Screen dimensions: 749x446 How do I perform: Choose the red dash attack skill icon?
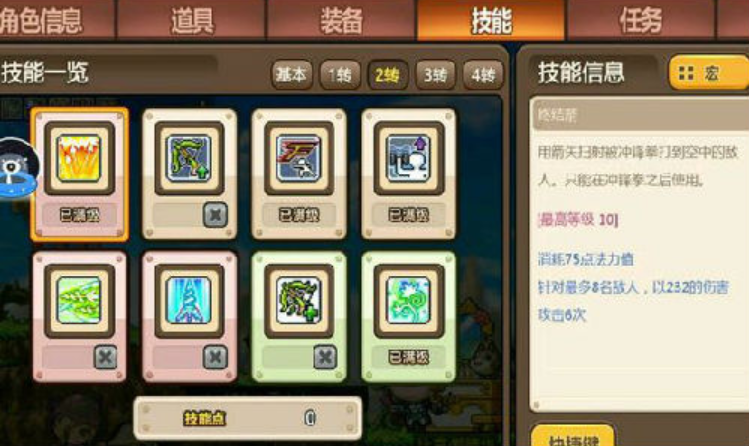299,158
